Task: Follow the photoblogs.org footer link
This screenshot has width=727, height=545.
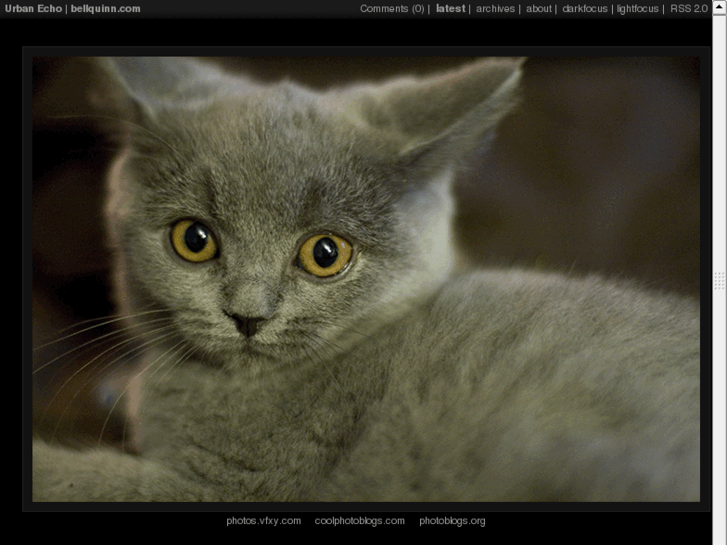Action: pyautogui.click(x=452, y=521)
